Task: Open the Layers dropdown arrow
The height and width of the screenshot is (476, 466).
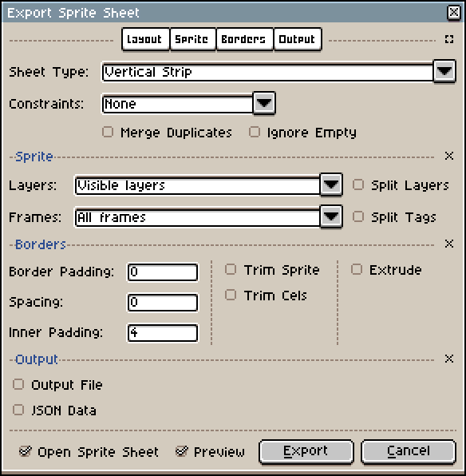Action: 331,184
